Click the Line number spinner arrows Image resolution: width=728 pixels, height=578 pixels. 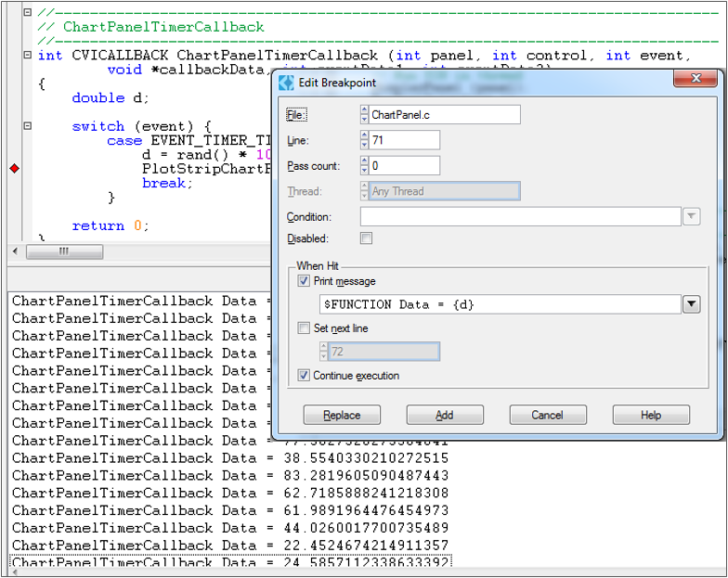tap(364, 140)
